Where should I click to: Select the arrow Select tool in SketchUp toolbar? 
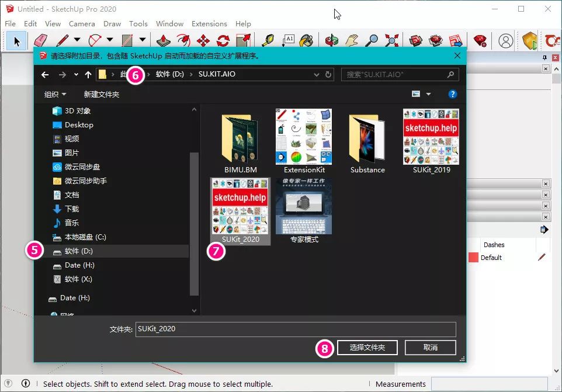coord(16,41)
